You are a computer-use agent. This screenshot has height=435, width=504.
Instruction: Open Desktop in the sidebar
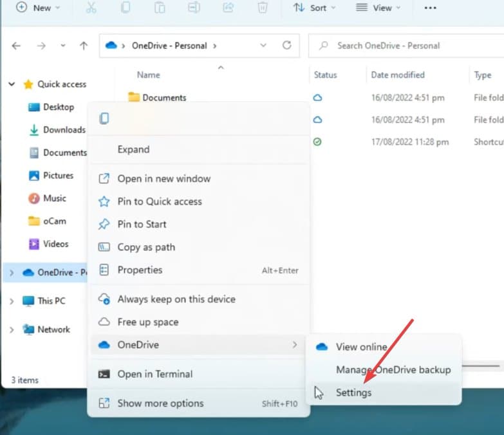coord(51,107)
